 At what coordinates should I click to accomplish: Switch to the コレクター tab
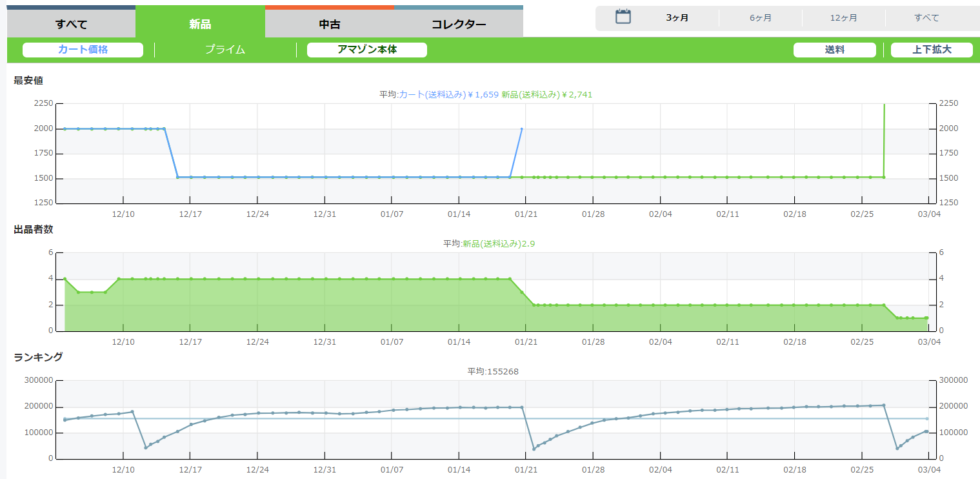459,25
